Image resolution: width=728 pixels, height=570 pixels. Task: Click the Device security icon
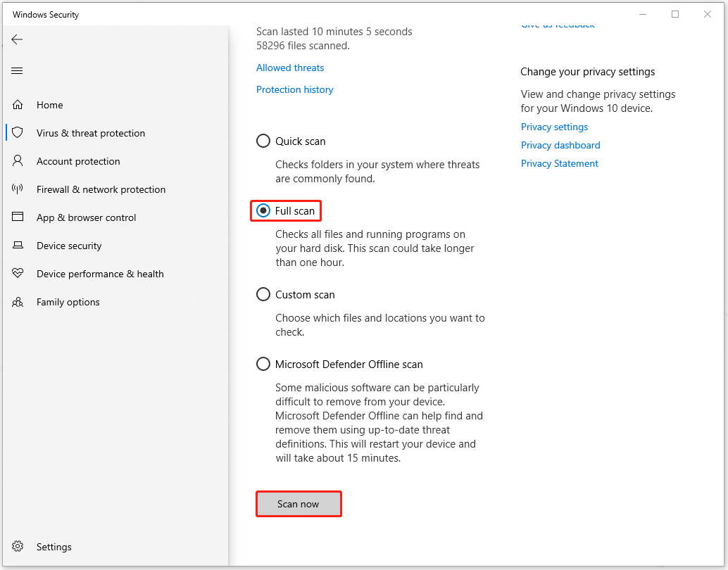(x=18, y=245)
